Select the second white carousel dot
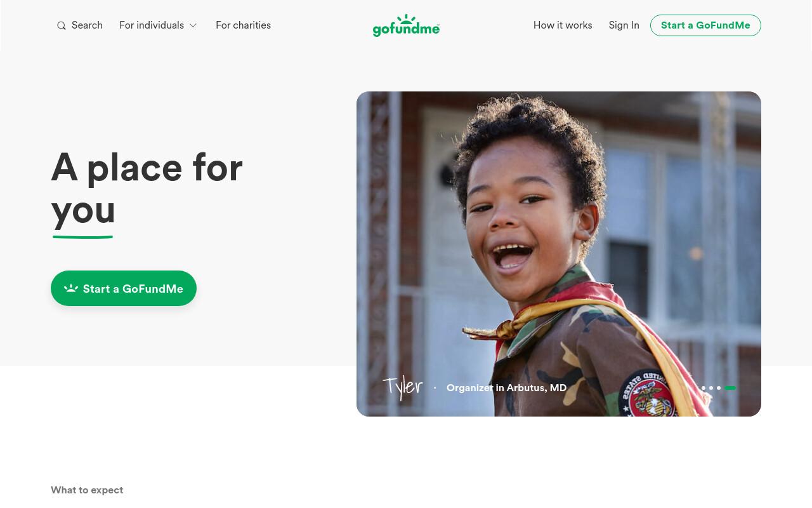 tap(711, 388)
